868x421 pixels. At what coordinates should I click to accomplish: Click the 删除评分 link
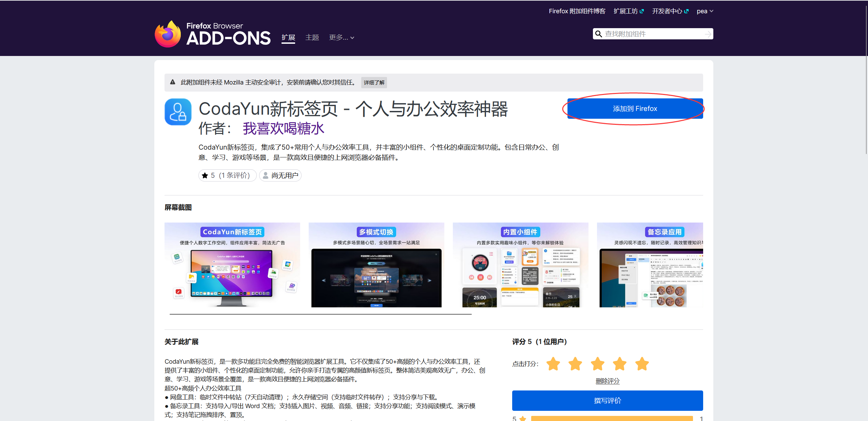tap(607, 381)
